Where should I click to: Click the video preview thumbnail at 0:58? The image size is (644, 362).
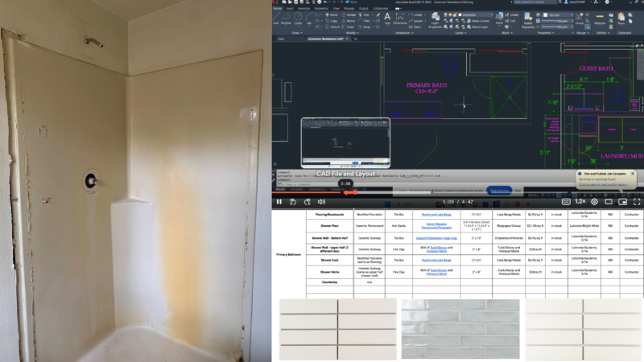coord(345,143)
